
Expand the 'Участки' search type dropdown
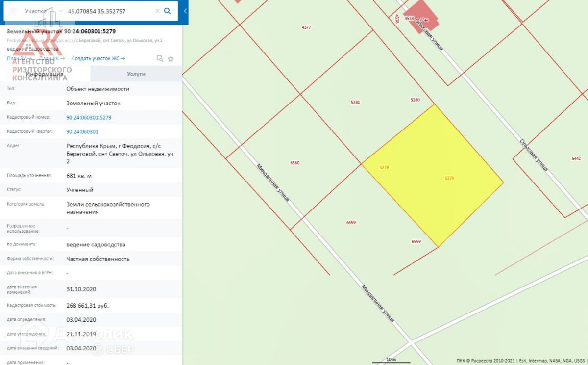click(x=60, y=11)
